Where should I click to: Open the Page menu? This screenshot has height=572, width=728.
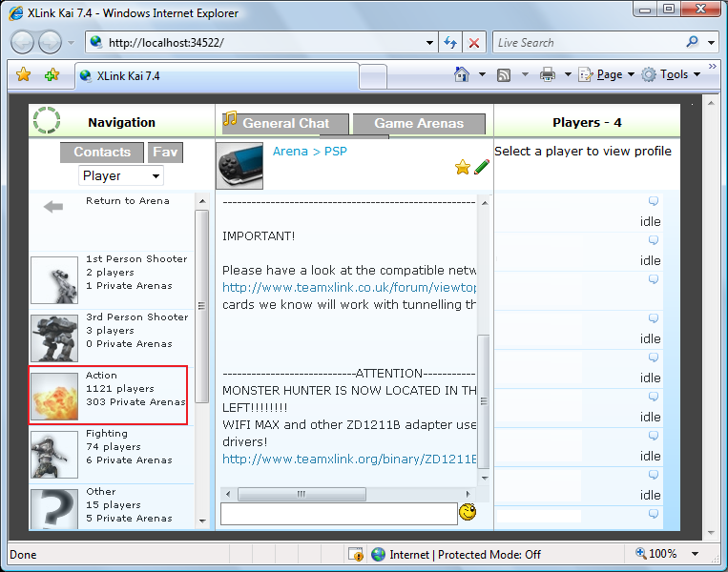(x=607, y=74)
